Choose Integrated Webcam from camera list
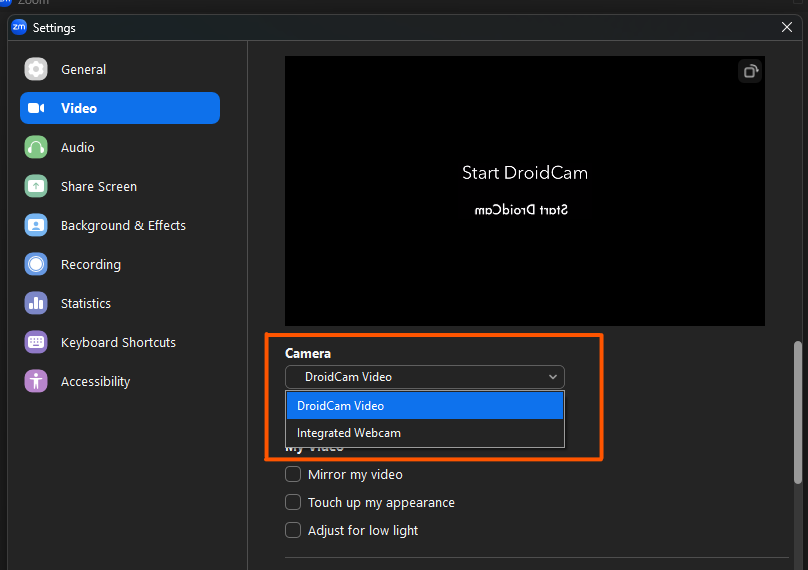Screen dimensions: 808x570 [x=425, y=433]
